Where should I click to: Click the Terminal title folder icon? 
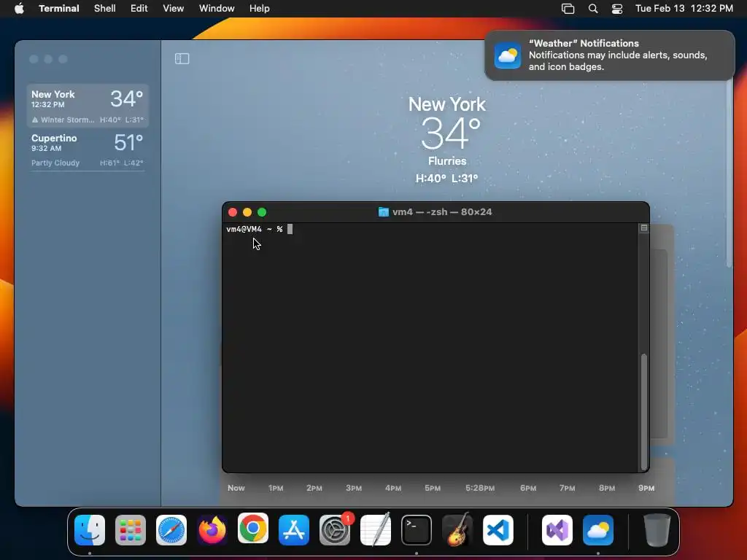click(x=384, y=212)
